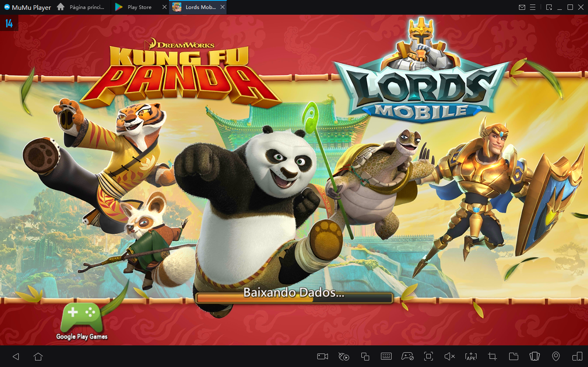Click the shake/rotate device icon

pyautogui.click(x=535, y=356)
